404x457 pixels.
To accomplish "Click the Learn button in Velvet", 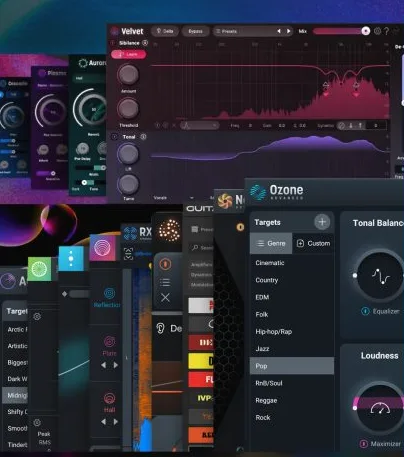I will pyautogui.click(x=128, y=54).
